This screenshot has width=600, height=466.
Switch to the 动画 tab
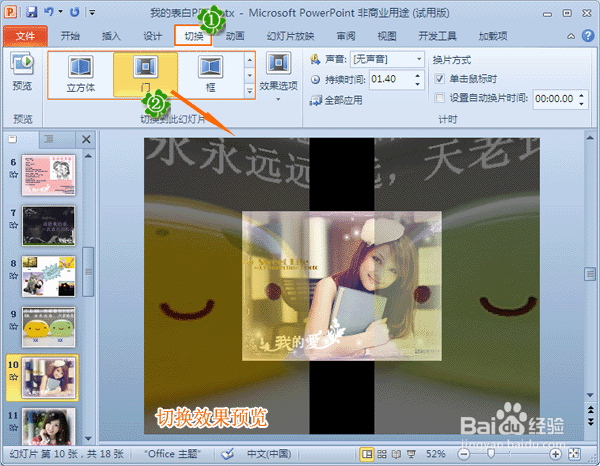tap(235, 36)
